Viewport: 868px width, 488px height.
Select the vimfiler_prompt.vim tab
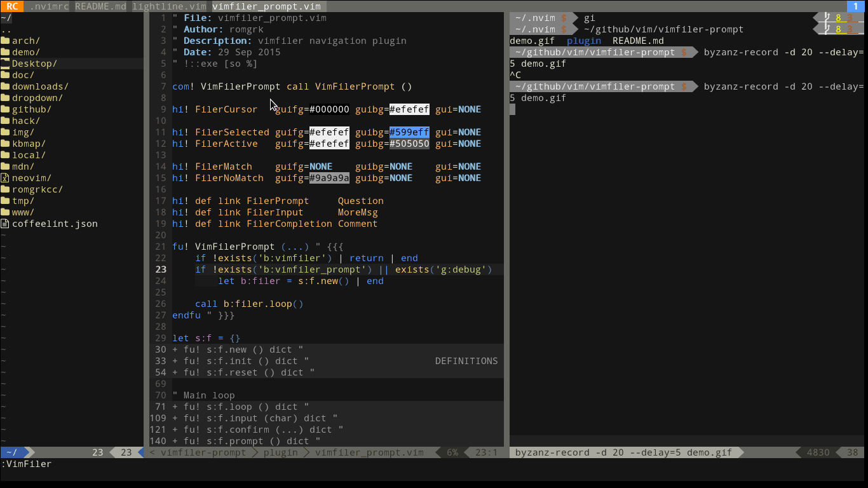click(266, 6)
